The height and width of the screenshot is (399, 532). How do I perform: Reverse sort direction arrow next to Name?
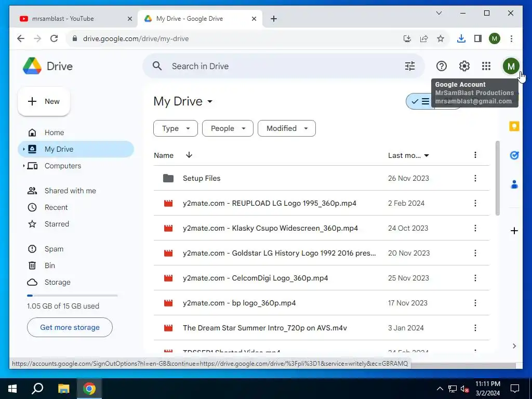point(189,155)
